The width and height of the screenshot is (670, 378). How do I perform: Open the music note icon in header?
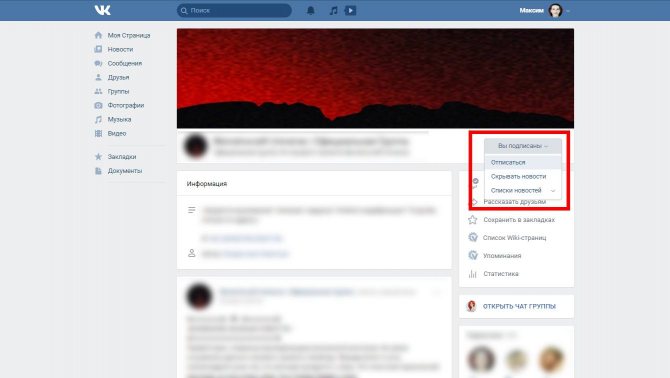pos(334,11)
